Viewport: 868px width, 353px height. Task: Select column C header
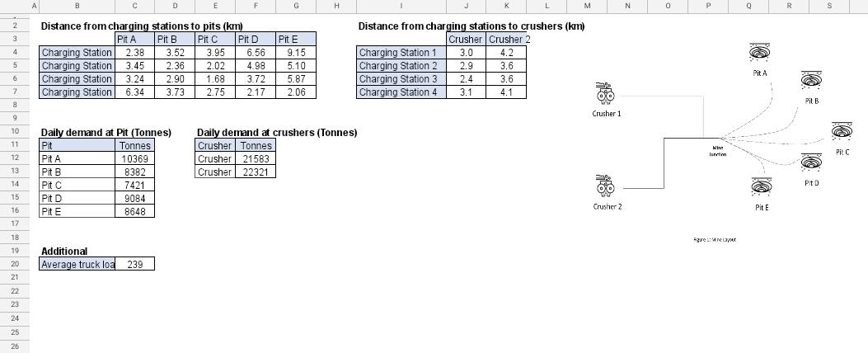pos(134,6)
